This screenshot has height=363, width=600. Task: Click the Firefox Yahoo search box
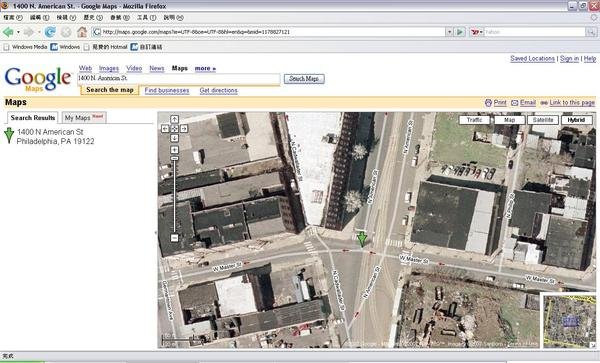click(534, 32)
